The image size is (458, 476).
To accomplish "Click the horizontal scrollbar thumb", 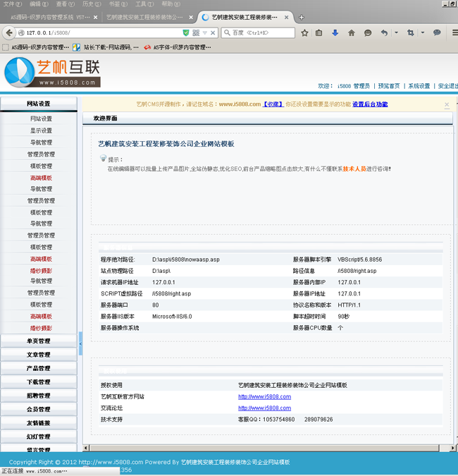I will 264,448.
